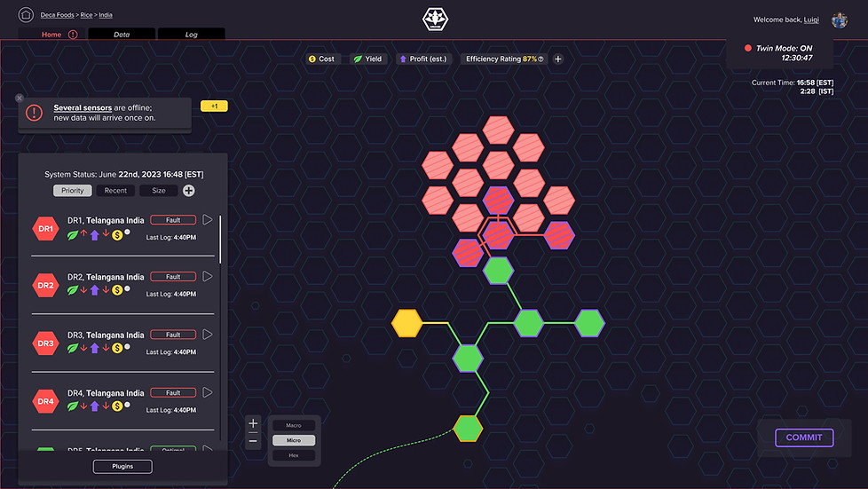The width and height of the screenshot is (868, 489).
Task: Click the Luigi username link
Action: [x=811, y=20]
